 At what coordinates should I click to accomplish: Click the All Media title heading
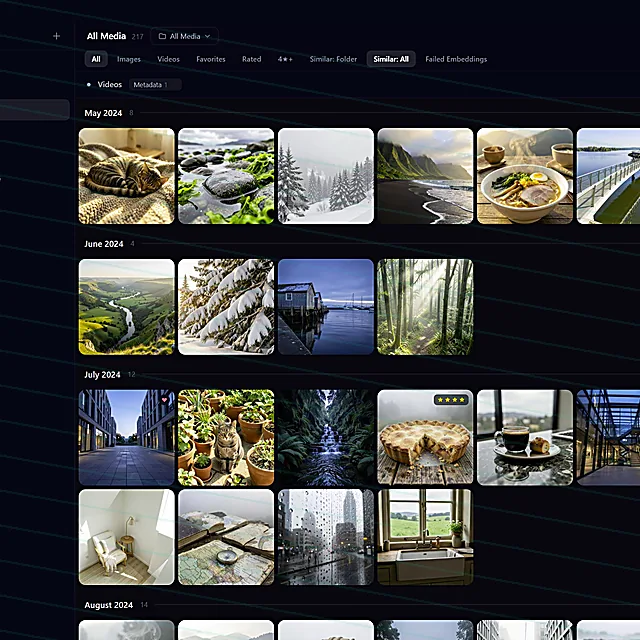coord(106,36)
